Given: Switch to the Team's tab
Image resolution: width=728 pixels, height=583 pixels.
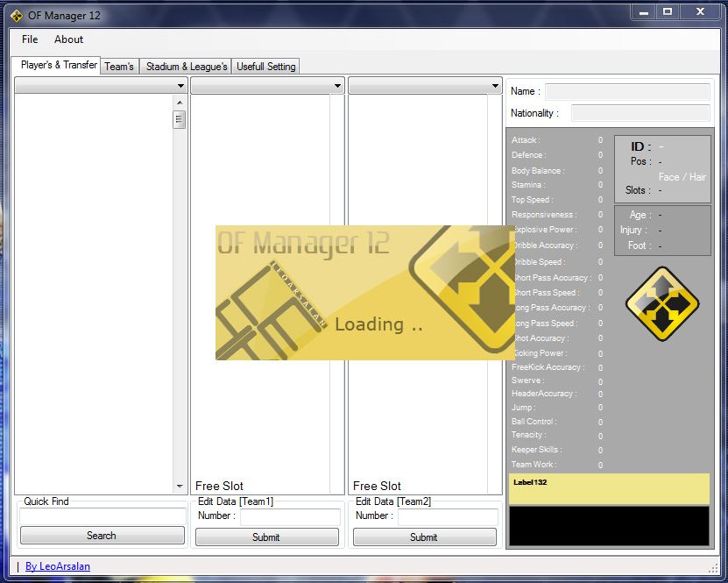Looking at the screenshot, I should click(x=119, y=67).
